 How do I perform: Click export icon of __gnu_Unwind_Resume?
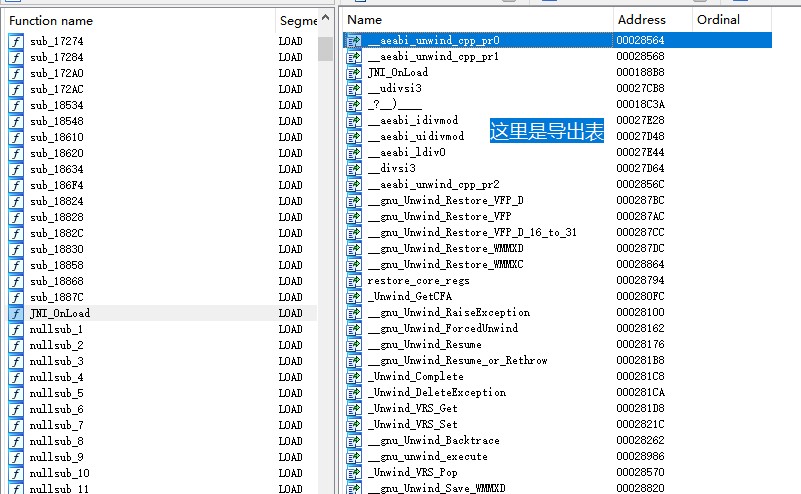(x=354, y=344)
